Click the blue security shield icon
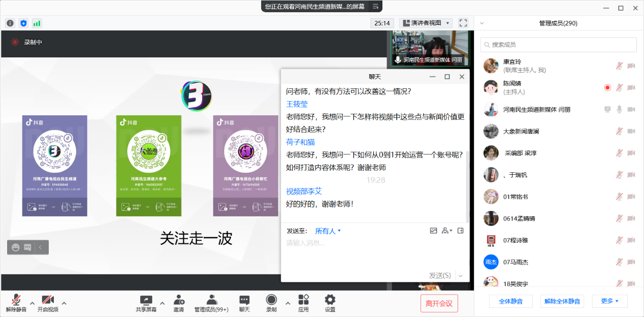 click(23, 23)
